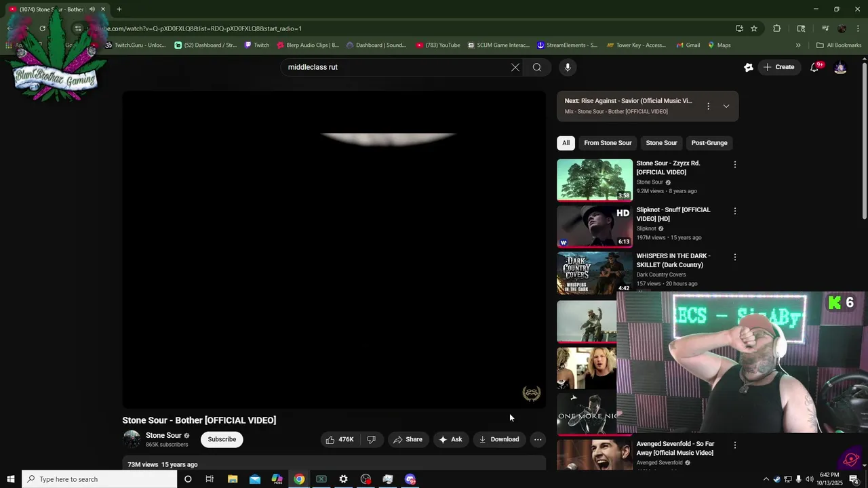Download the Stone Sour video
868x488 pixels.
[x=499, y=439]
